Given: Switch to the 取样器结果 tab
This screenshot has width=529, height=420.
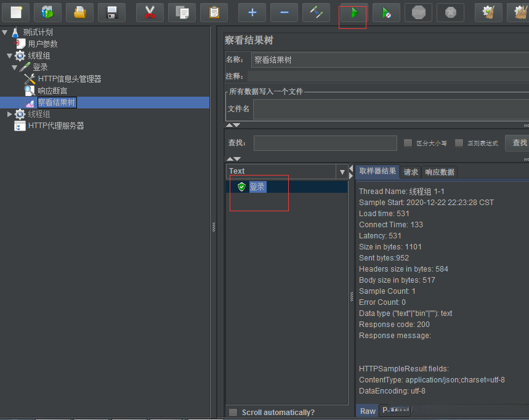Looking at the screenshot, I should pyautogui.click(x=378, y=171).
